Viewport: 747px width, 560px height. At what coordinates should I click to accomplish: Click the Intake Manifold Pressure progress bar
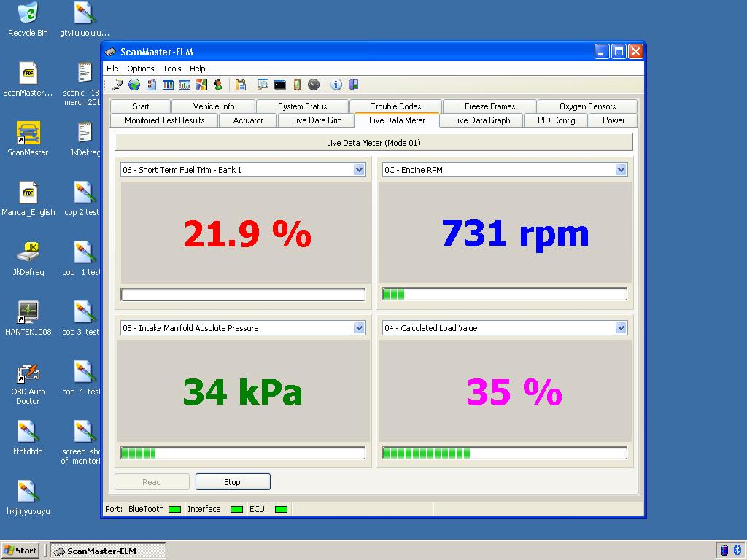pos(243,453)
